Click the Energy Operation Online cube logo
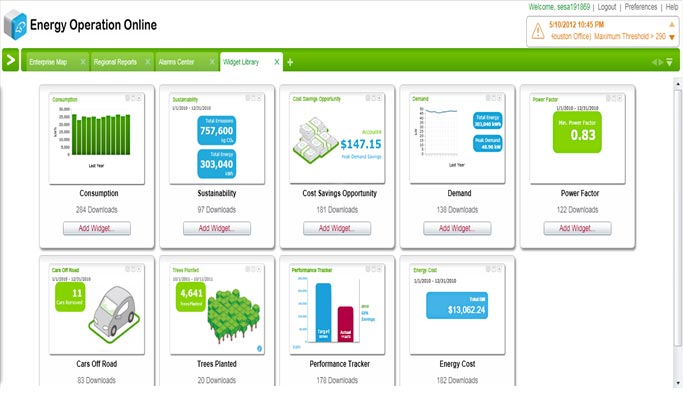The width and height of the screenshot is (683, 396). click(15, 25)
